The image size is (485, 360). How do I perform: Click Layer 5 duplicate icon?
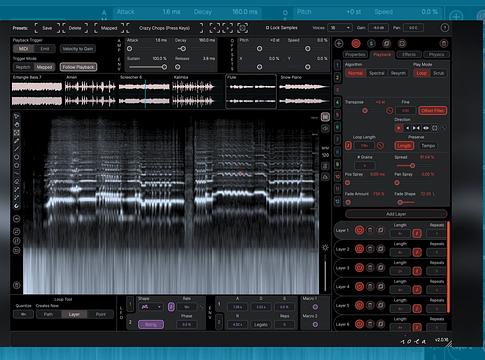tap(381, 305)
